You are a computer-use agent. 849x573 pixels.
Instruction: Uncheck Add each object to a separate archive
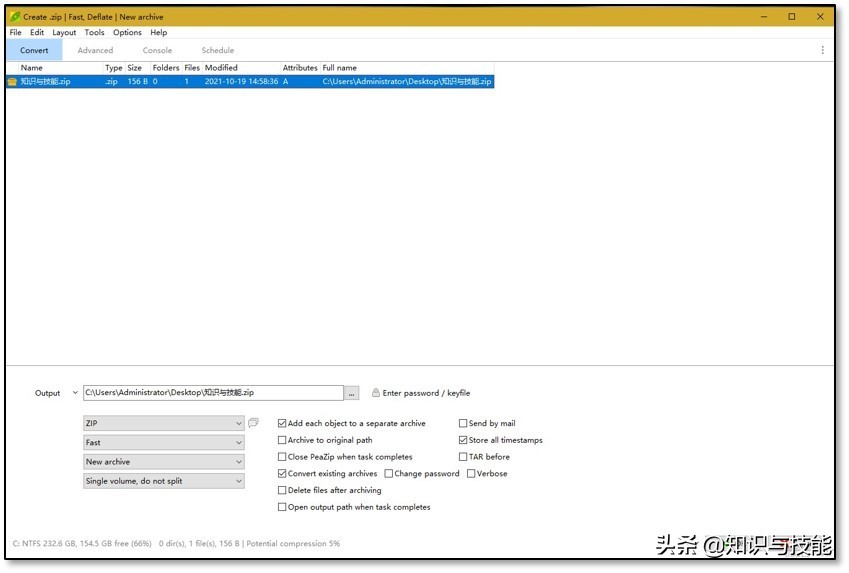[282, 424]
